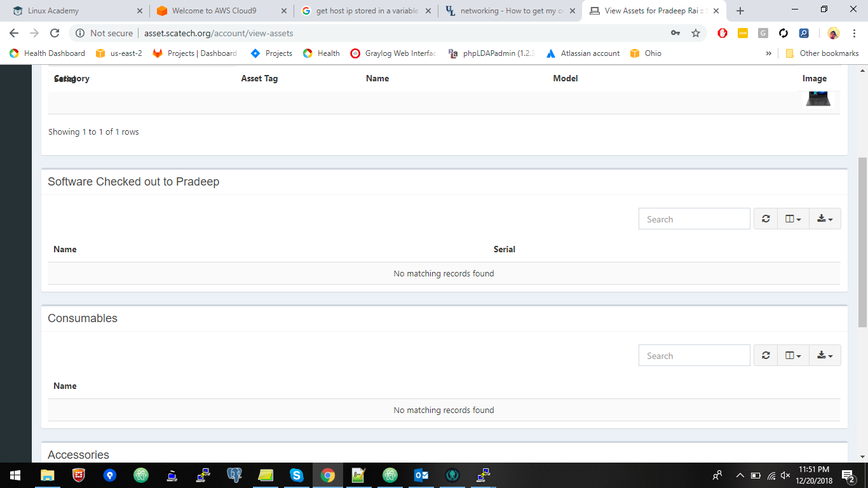This screenshot has width=868, height=488.
Task: Click the saved password key icon
Action: coord(675,33)
